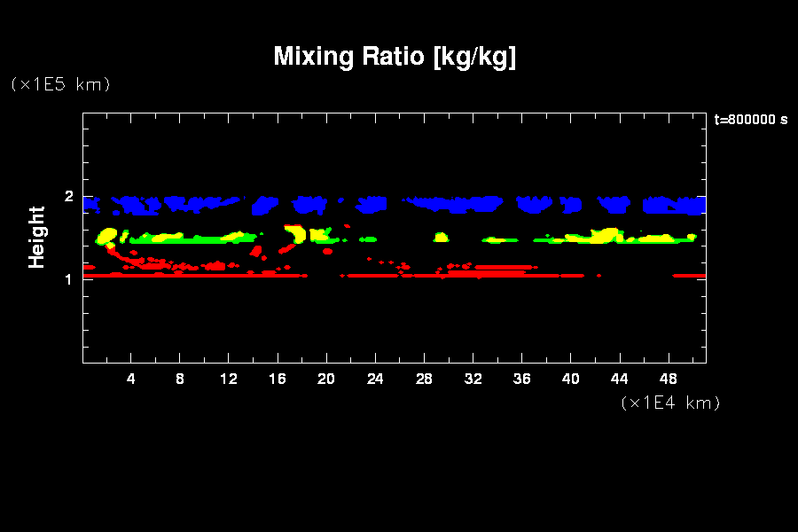Click the y-axis tick label "1"
Image resolution: width=798 pixels, height=532 pixels.
coord(67,279)
